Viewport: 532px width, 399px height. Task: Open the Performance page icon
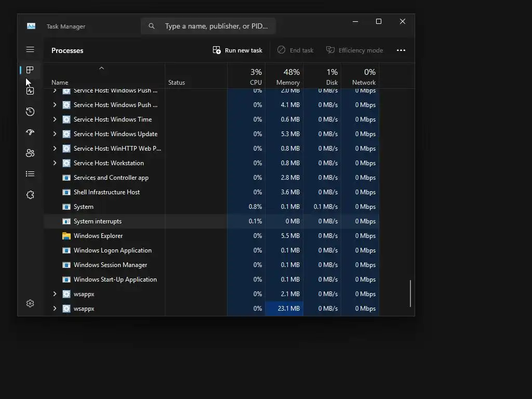point(30,91)
